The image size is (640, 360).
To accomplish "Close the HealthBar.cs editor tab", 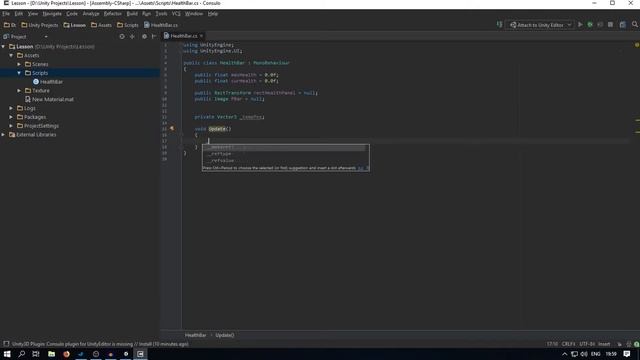I will point(201,36).
